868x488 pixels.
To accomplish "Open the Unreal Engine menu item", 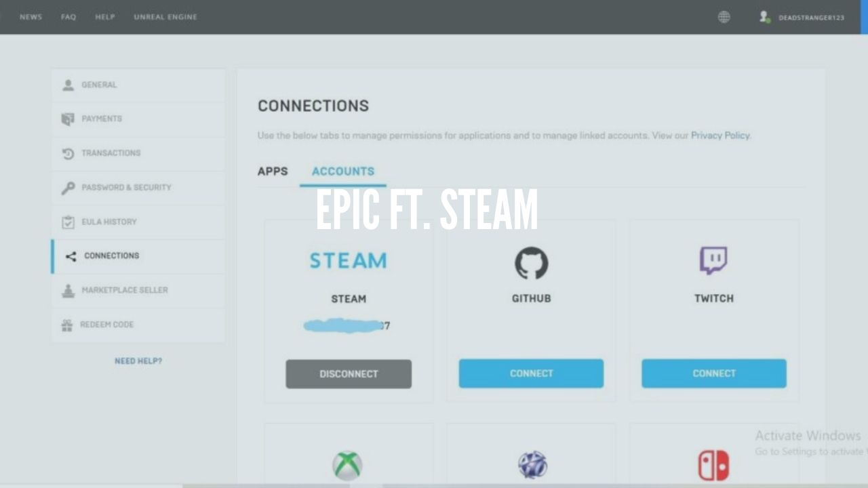I will click(x=165, y=17).
